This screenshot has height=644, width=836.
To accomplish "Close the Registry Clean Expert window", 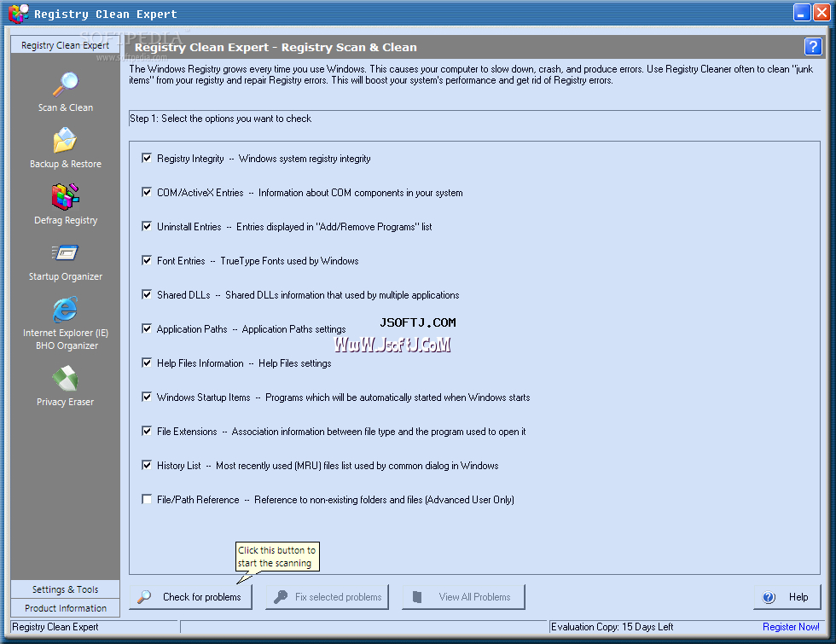I will click(821, 13).
